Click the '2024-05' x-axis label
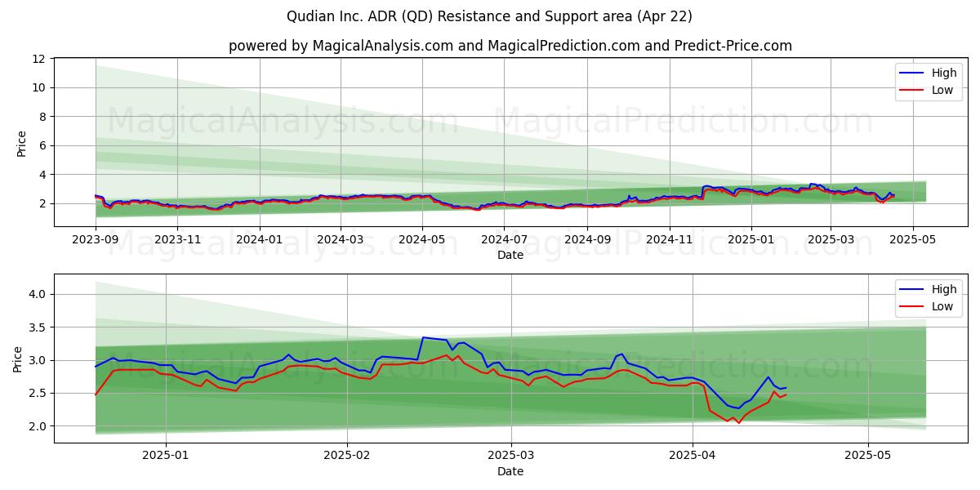This screenshot has height=490, width=980. click(x=422, y=240)
